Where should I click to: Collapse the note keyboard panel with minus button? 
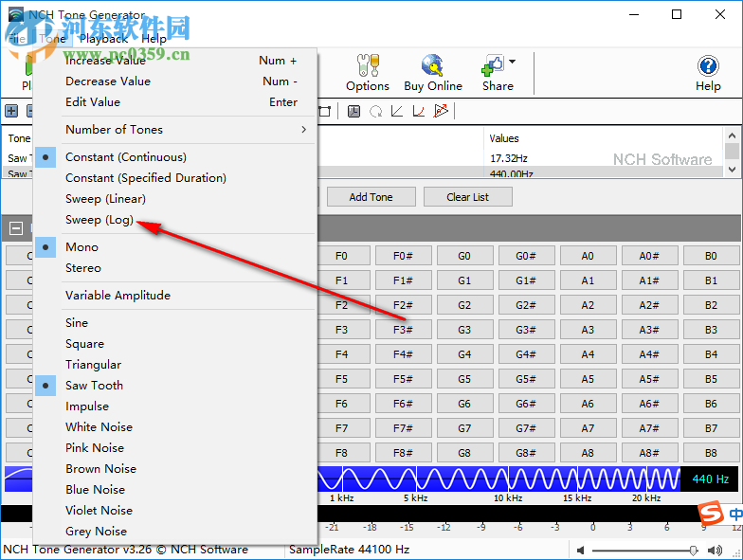click(16, 228)
